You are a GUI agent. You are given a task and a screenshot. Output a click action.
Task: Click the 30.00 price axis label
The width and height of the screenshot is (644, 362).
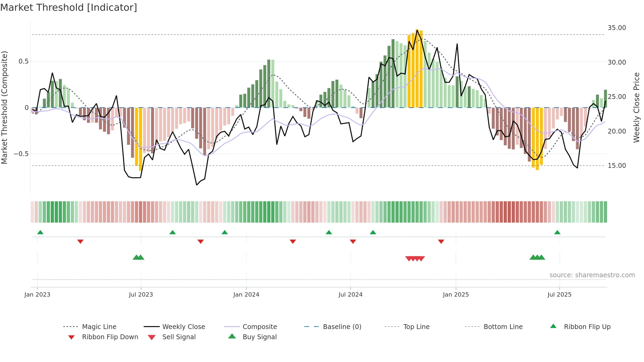(617, 62)
